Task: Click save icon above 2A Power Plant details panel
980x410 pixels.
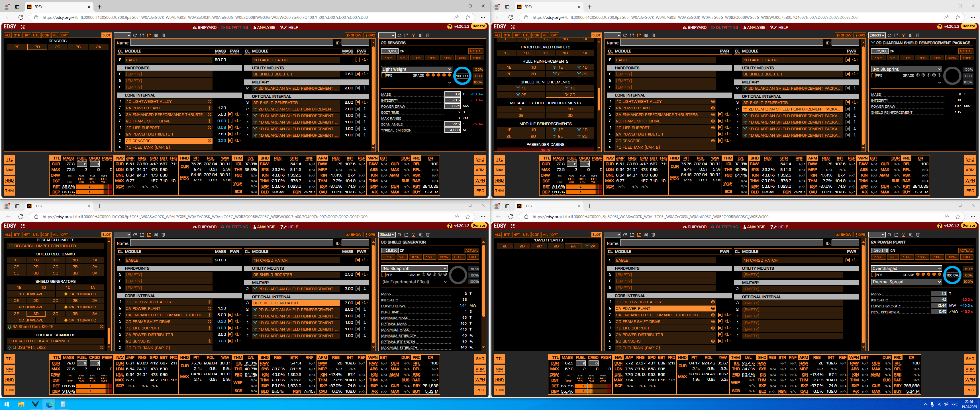Action: 896,235
